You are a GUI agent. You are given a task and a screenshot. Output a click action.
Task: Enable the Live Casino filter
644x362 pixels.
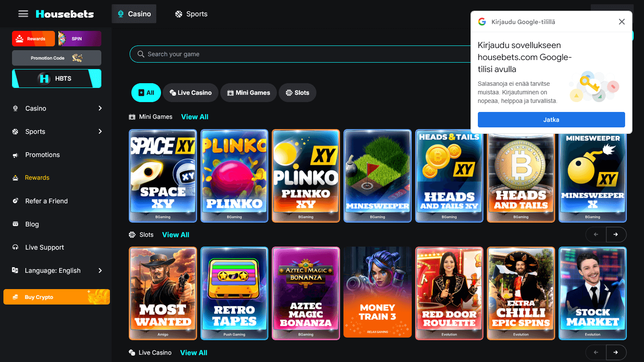[190, 93]
